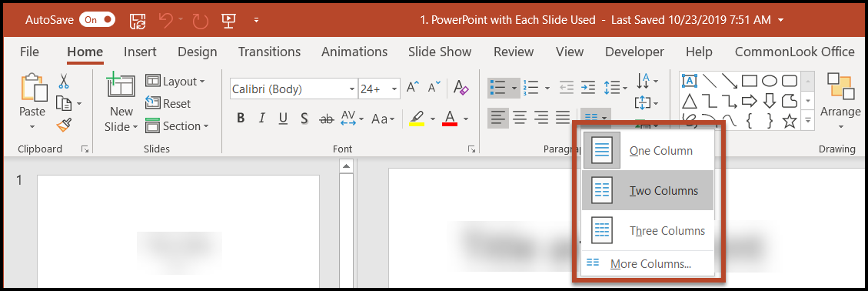Screen dimensions: 868x291
Task: Align text left
Action: 498,118
